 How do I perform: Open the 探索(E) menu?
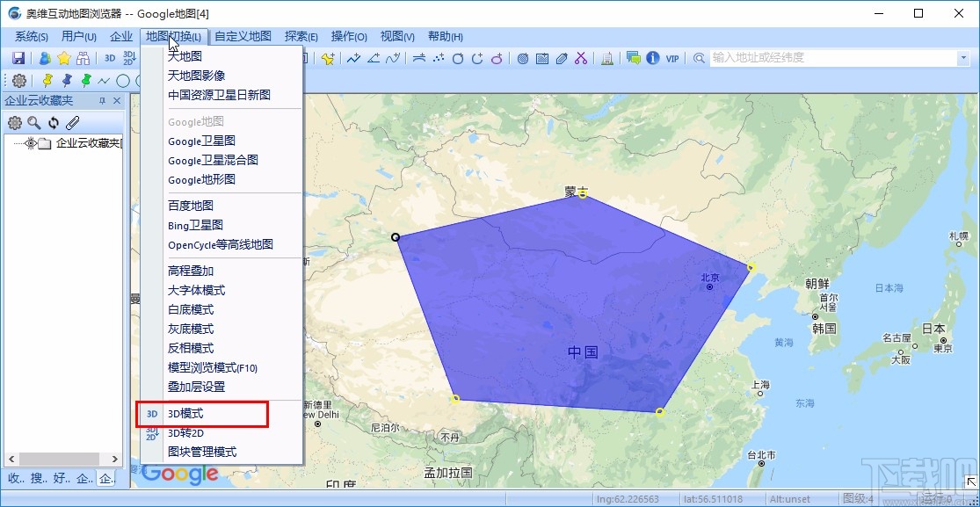[301, 36]
